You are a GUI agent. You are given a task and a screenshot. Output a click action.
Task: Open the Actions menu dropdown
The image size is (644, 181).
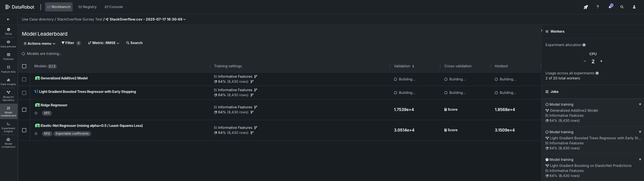pyautogui.click(x=39, y=43)
